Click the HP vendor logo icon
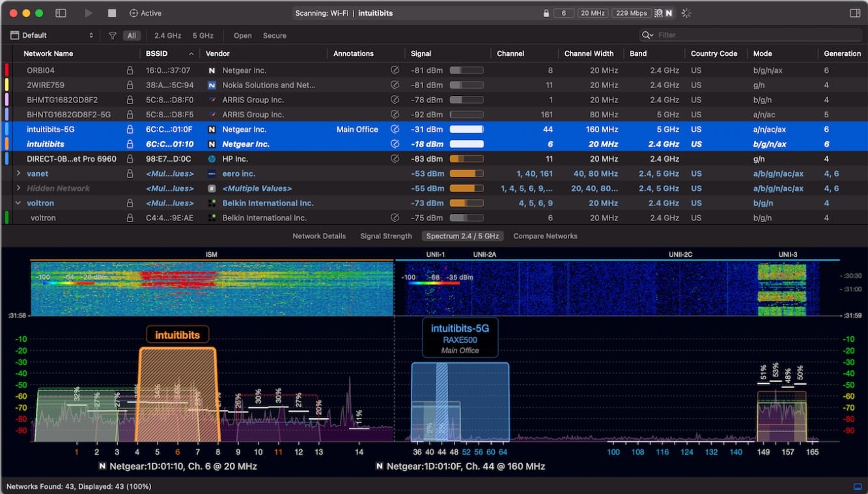Viewport: 868px width, 494px height. tap(212, 158)
